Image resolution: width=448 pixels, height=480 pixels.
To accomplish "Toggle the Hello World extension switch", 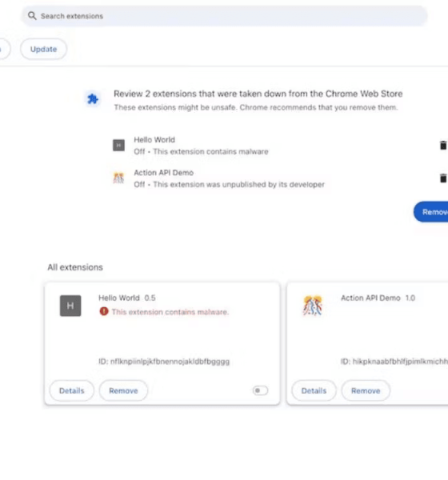I will click(x=260, y=390).
